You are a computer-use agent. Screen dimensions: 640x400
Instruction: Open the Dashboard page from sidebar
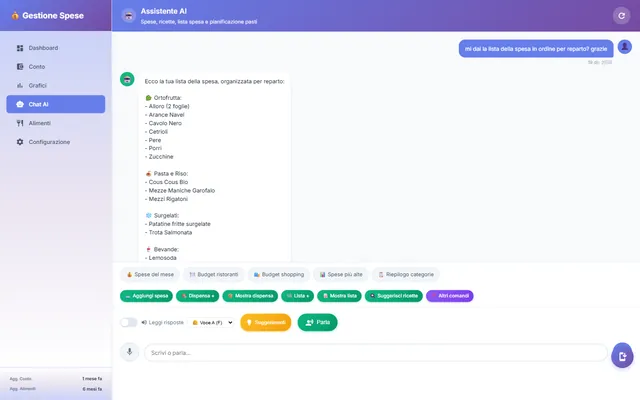tap(56, 48)
